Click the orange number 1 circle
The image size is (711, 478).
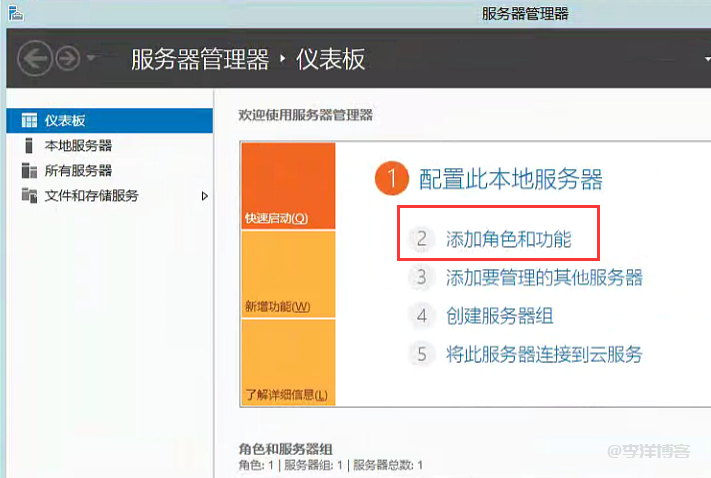(x=393, y=180)
